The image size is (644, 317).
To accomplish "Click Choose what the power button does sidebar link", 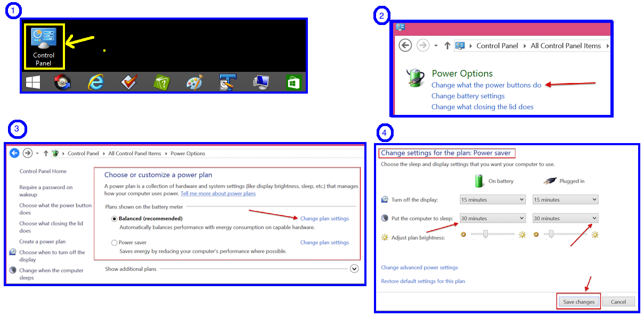I will pos(55,209).
